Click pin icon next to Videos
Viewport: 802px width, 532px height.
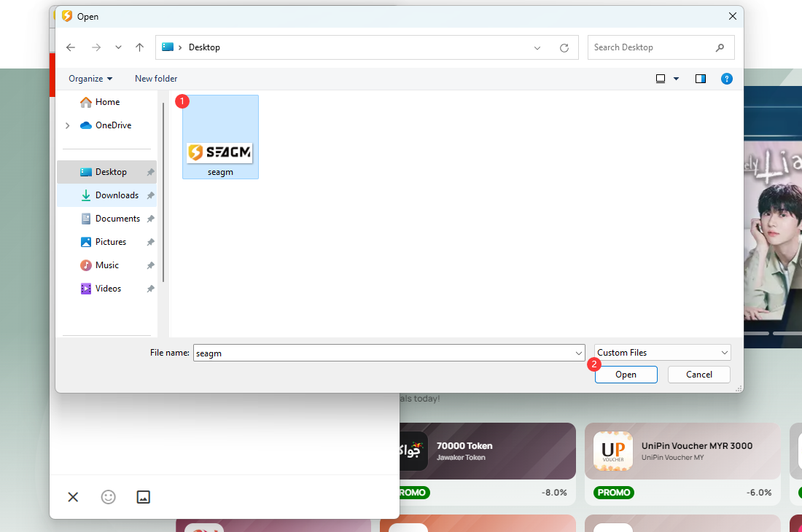tap(150, 289)
